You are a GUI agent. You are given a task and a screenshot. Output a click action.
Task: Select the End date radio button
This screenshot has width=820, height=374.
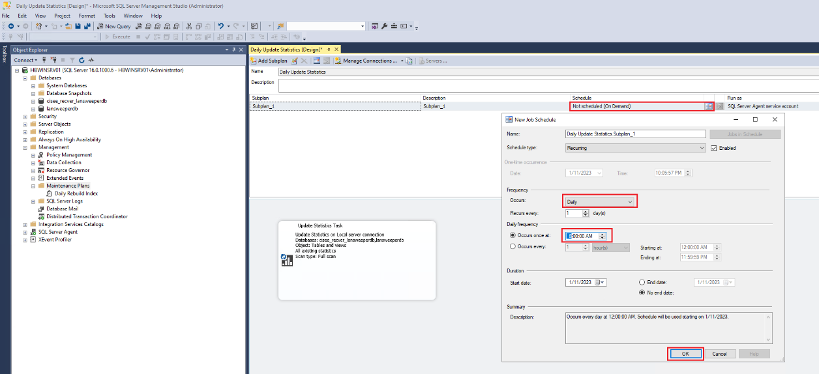[x=642, y=282]
